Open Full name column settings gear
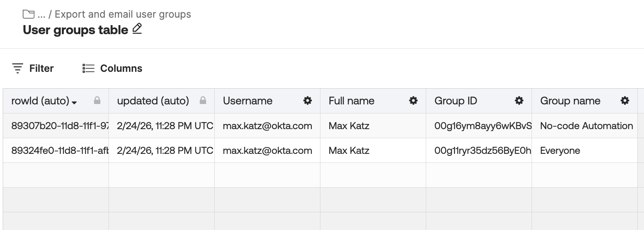This screenshot has height=230, width=644. (x=413, y=101)
